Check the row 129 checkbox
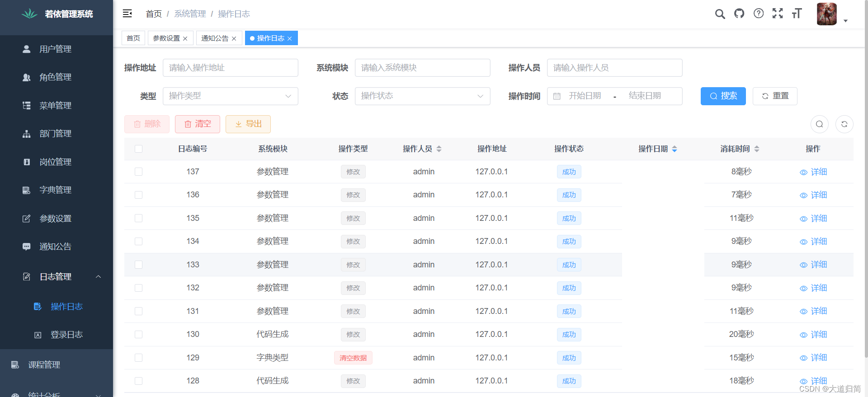Viewport: 868px width, 397px height. pyautogui.click(x=139, y=358)
